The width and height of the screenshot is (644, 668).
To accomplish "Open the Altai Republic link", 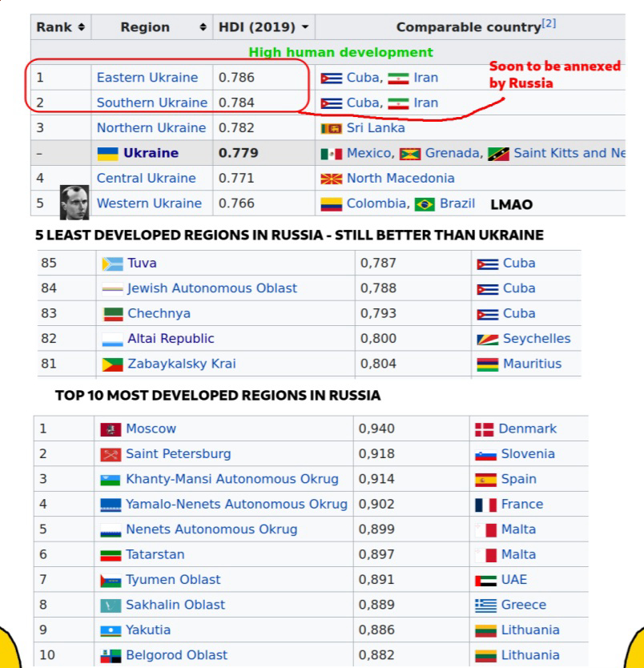I will click(x=171, y=338).
